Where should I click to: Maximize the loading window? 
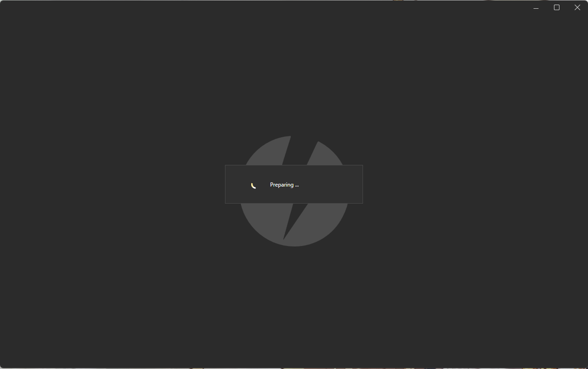pos(557,7)
